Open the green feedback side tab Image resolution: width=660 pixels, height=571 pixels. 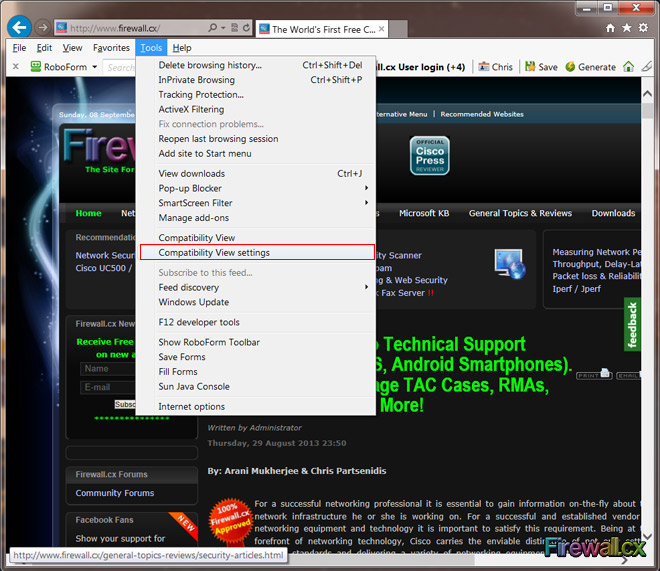pyautogui.click(x=632, y=324)
